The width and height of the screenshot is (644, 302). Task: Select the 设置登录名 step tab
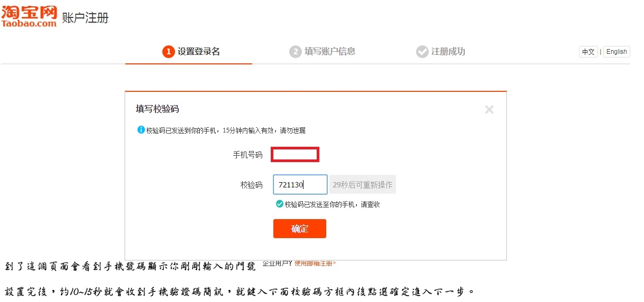198,52
